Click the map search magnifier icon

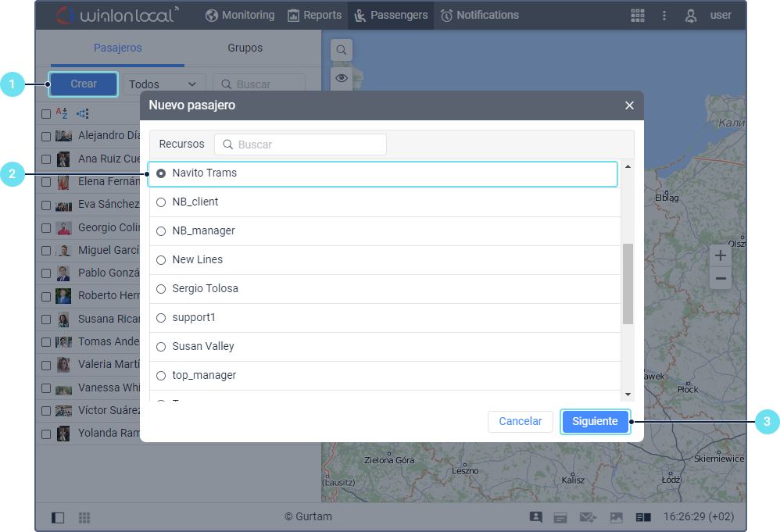(x=342, y=51)
